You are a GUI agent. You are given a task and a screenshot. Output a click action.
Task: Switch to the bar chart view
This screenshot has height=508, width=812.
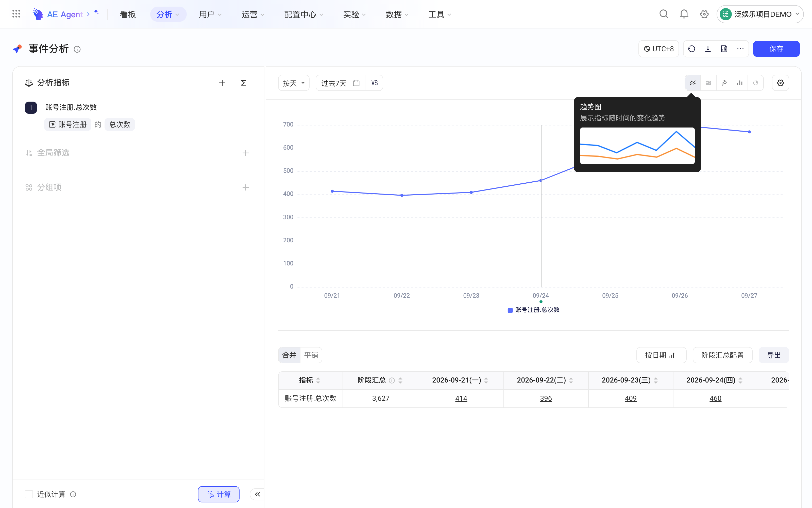point(740,83)
